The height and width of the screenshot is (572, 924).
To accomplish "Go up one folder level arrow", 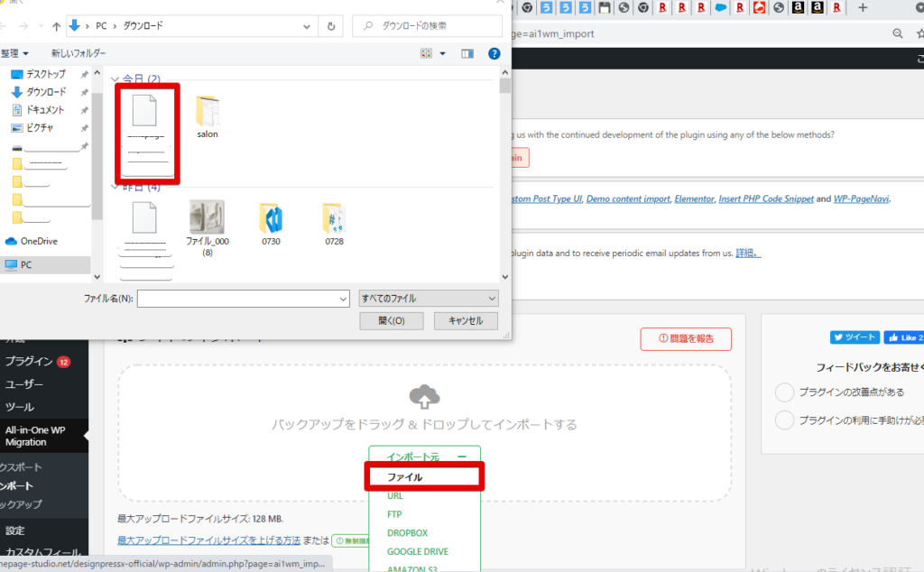I will tap(58, 26).
